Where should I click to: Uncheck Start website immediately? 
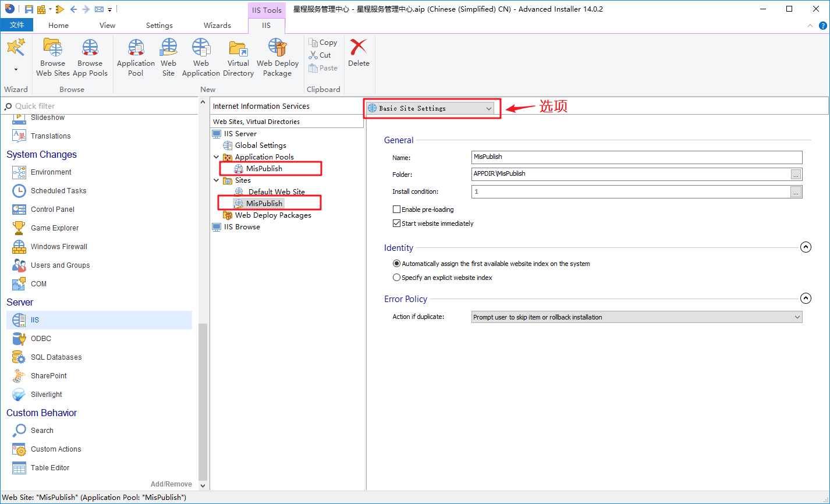coord(397,223)
